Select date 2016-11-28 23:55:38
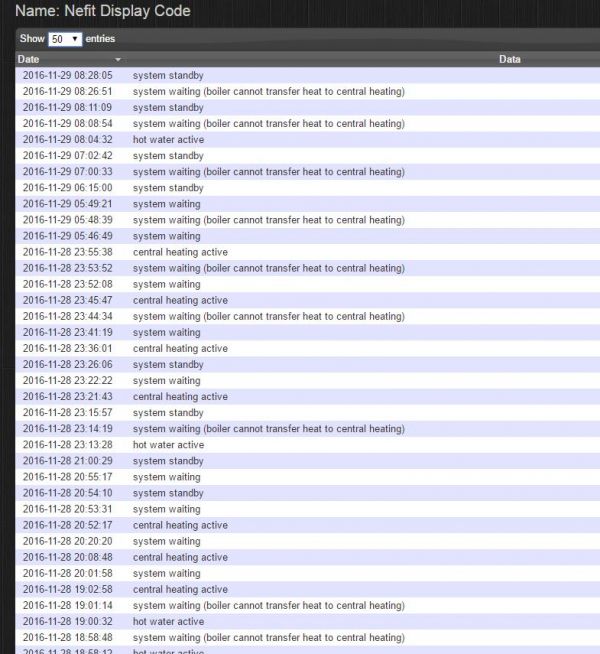The width and height of the screenshot is (600, 654). pos(68,252)
